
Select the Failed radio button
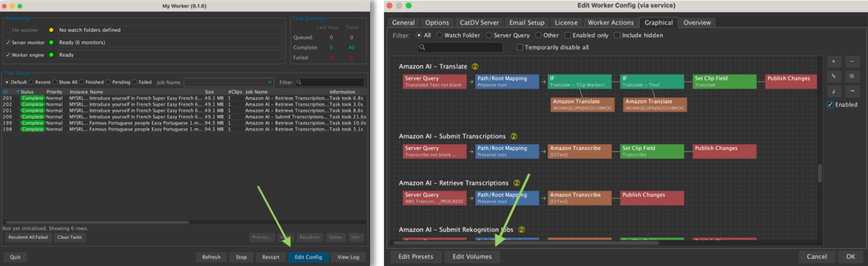point(134,82)
